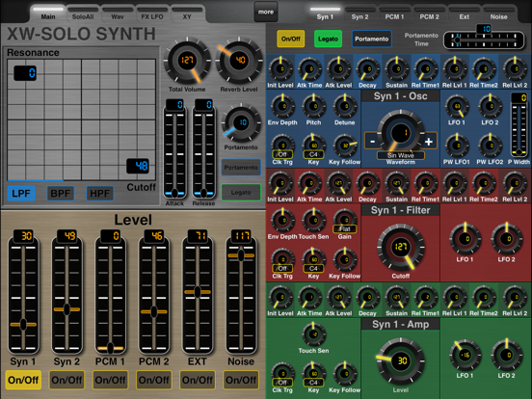532x399 pixels.
Task: Click the Syn 1 Amp Level knob
Action: (x=401, y=361)
